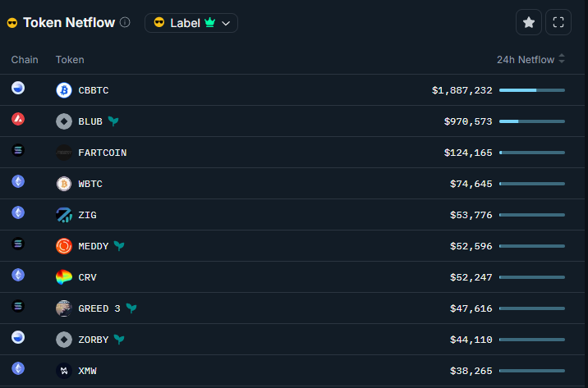The image size is (588, 388).
Task: Click the Avalanche chain icon in BLUB row
Action: [x=18, y=119]
